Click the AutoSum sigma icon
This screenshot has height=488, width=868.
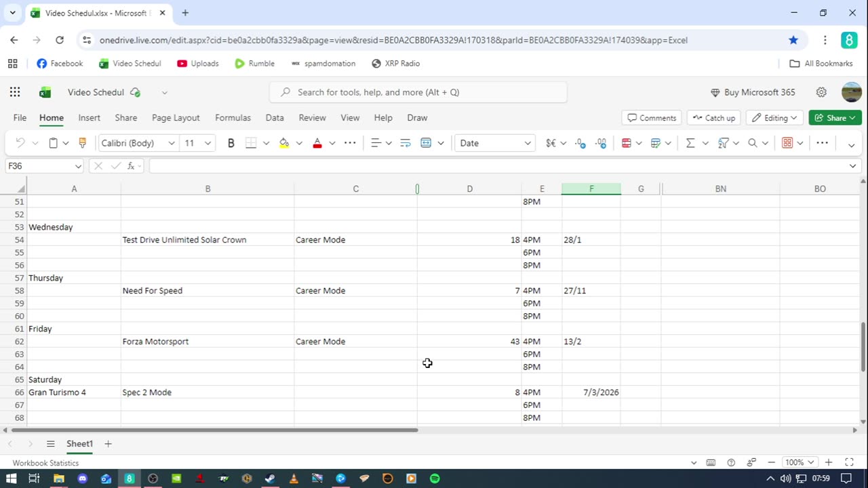point(690,143)
